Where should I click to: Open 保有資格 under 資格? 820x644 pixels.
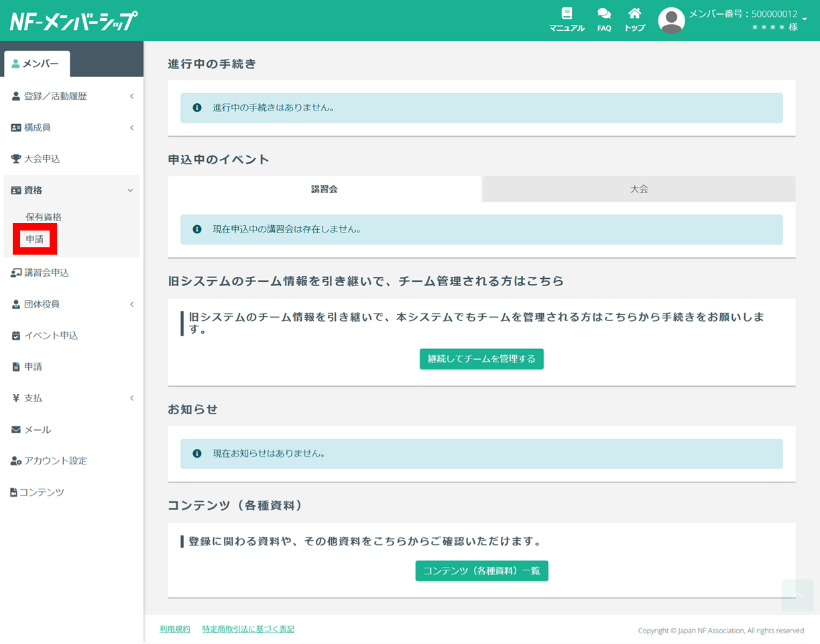pos(44,217)
